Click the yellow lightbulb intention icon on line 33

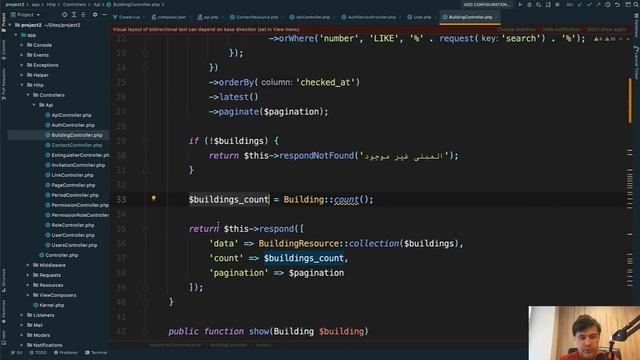[154, 199]
